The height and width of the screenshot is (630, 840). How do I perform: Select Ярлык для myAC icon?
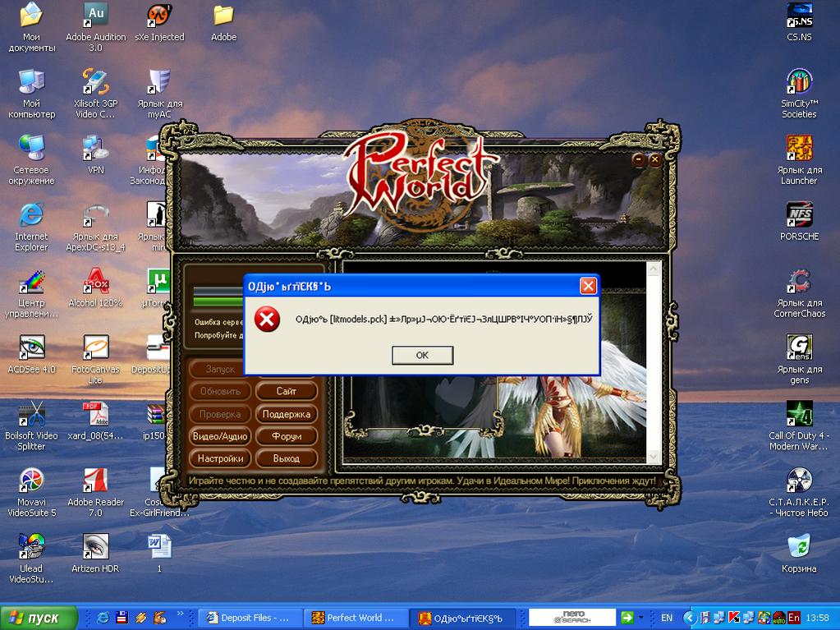pos(159,93)
